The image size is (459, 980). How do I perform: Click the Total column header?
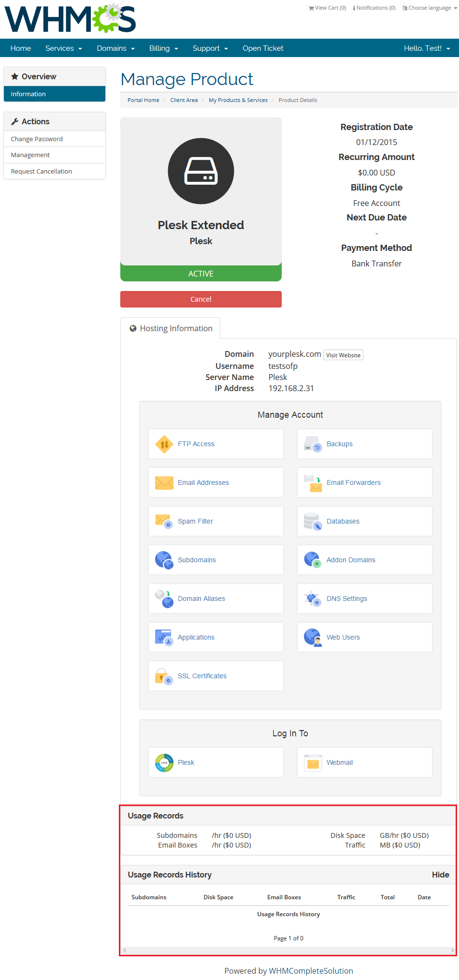tap(387, 897)
